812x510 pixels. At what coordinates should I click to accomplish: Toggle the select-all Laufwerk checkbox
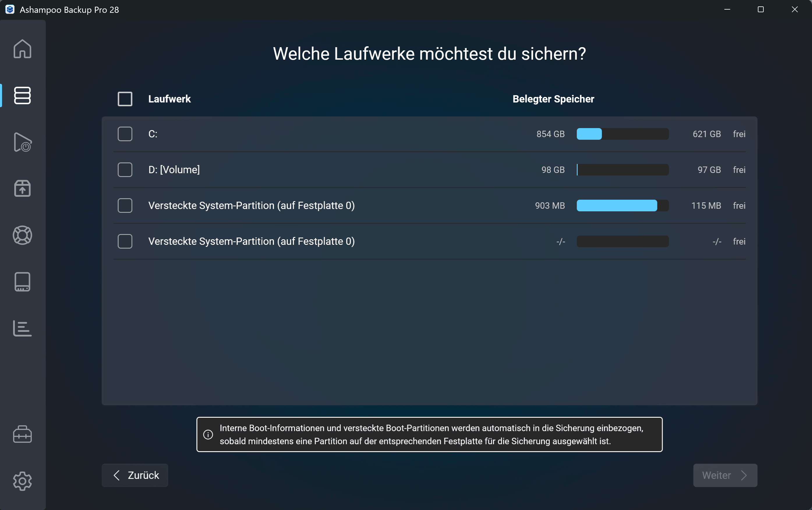click(x=125, y=99)
